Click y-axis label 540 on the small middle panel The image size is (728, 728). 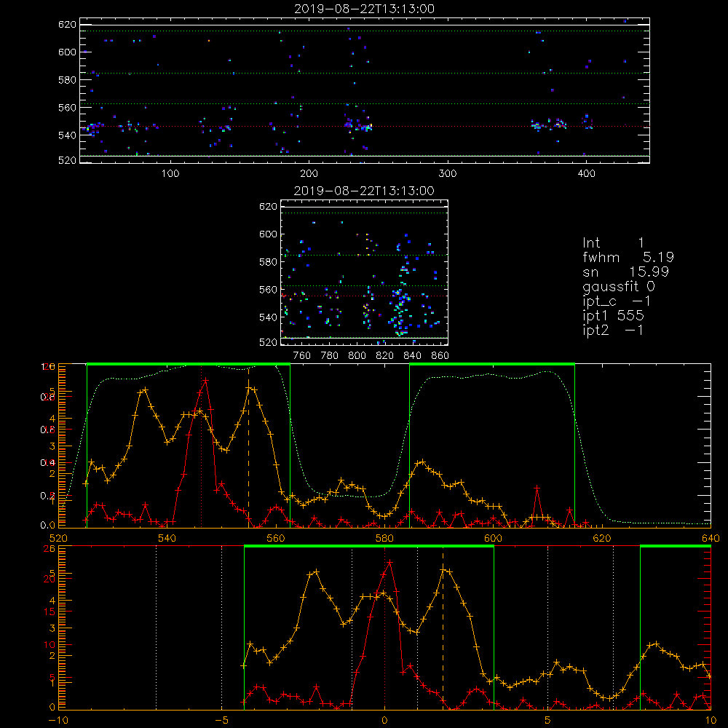tap(269, 317)
